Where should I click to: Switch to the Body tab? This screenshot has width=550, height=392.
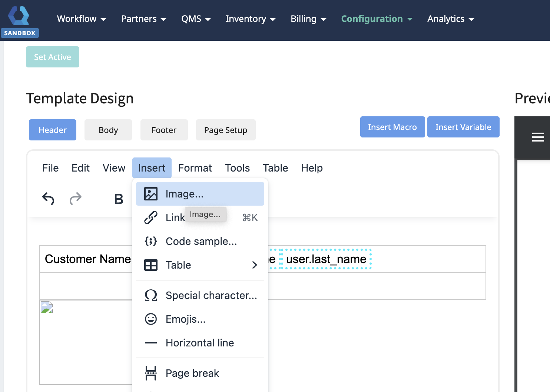(x=108, y=130)
